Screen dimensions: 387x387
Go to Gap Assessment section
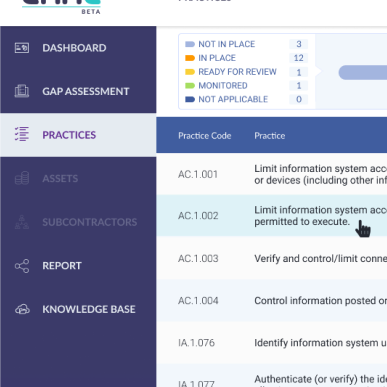point(78,91)
